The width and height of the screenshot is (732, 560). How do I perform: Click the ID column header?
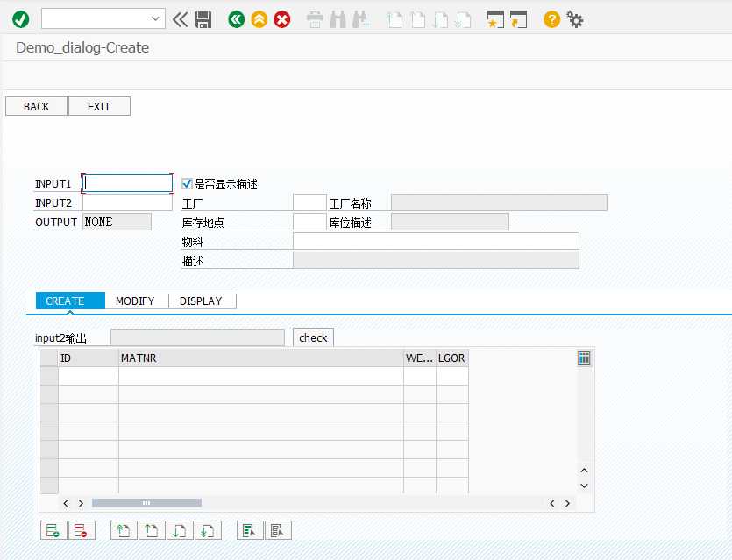coord(89,358)
